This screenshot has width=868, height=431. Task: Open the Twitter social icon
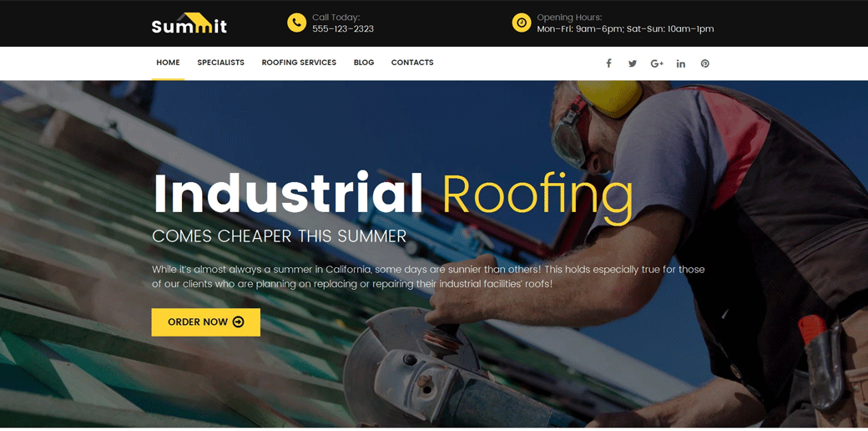632,63
